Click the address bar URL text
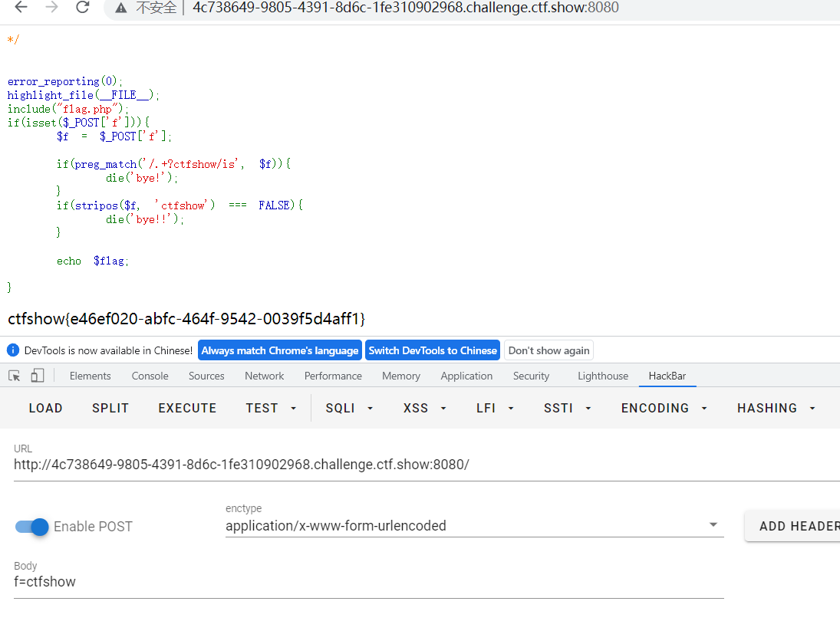Screen dimensions: 840x644 (x=406, y=8)
